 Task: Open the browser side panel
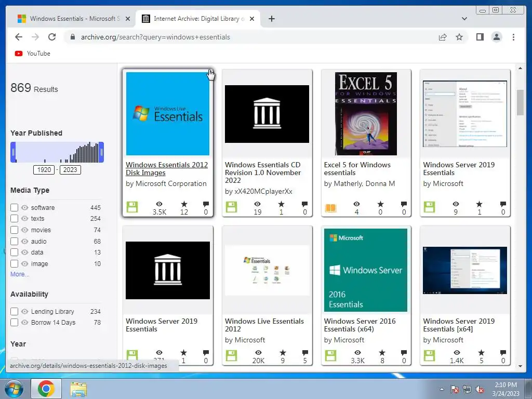pyautogui.click(x=480, y=37)
